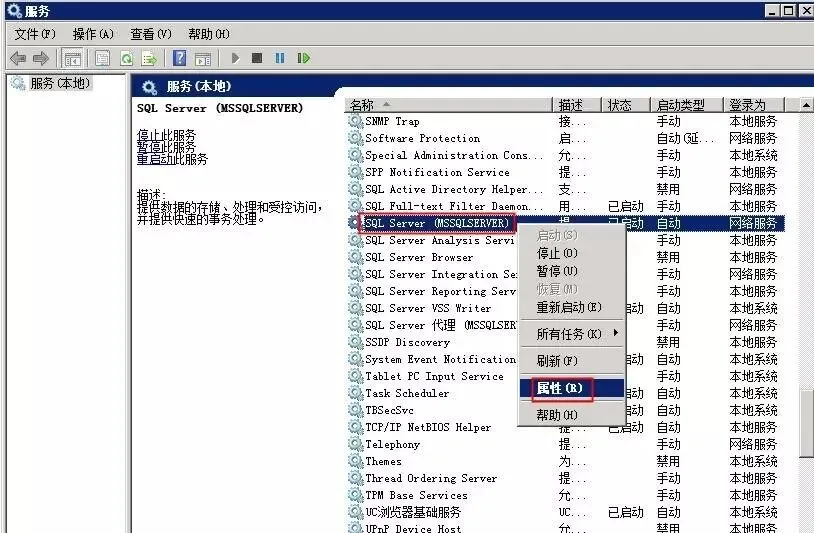This screenshot has width=814, height=533.
Task: Sort by the 名称 column header
Action: pos(449,105)
